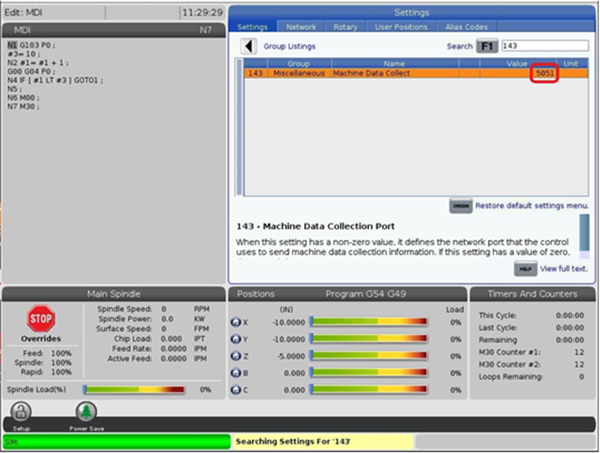
Task: Click the Group Listings link
Action: coord(289,46)
